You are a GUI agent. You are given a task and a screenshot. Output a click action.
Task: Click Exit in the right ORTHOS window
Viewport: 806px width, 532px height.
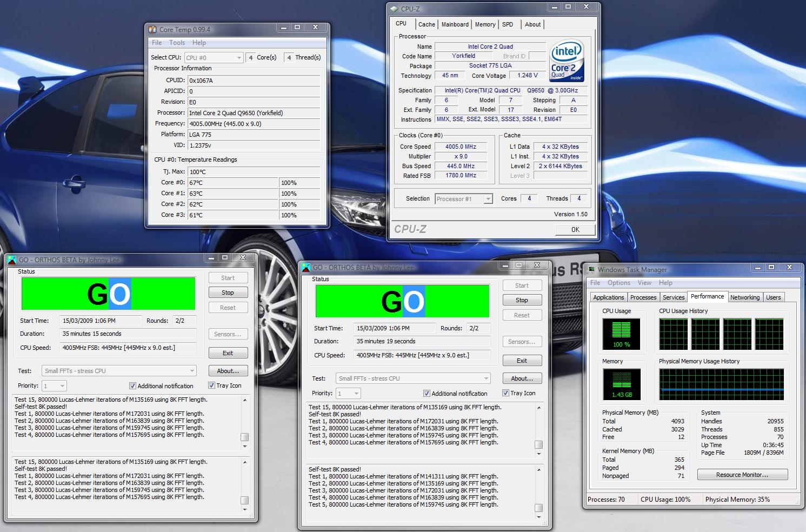(x=522, y=361)
